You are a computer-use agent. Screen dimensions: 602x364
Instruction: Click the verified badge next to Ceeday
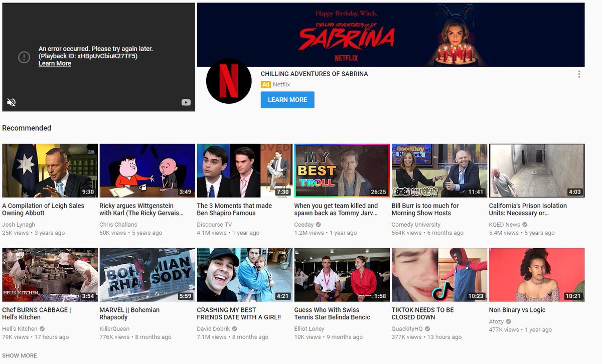[319, 225]
